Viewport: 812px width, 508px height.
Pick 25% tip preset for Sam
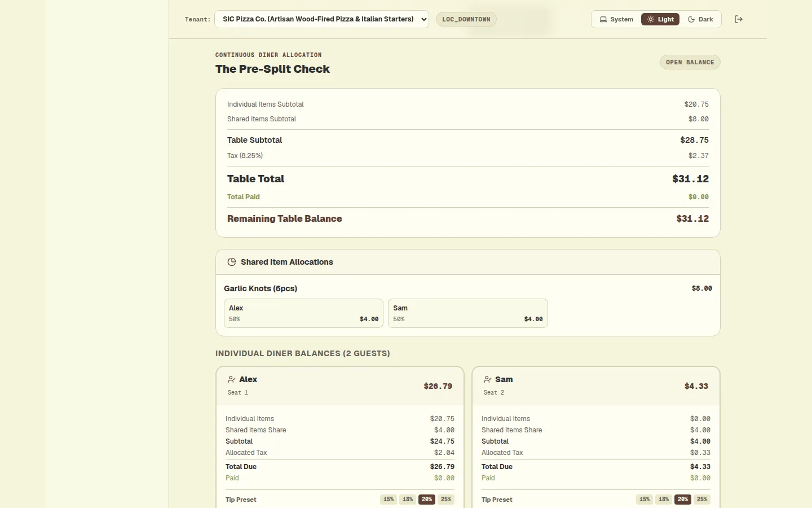click(x=702, y=500)
